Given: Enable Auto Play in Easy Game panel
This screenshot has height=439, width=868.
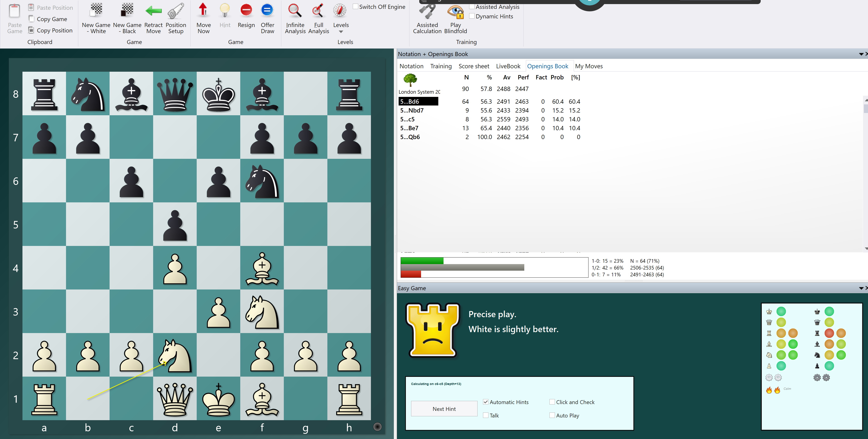Looking at the screenshot, I should (x=552, y=415).
